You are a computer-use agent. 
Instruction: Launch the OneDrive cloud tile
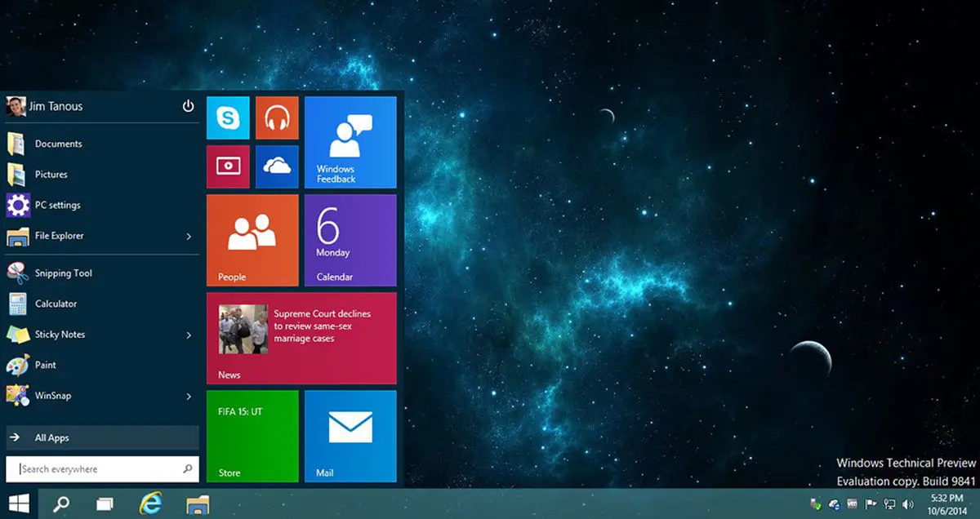[277, 166]
